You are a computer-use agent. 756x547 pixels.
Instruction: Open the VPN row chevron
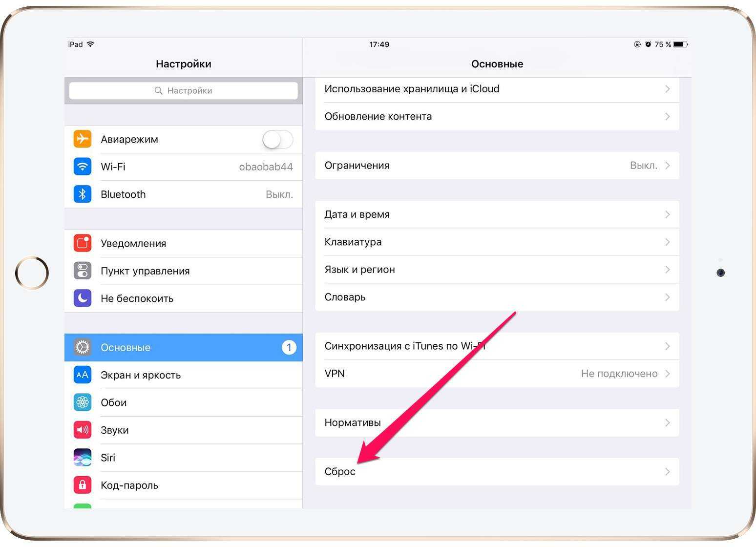coord(667,374)
